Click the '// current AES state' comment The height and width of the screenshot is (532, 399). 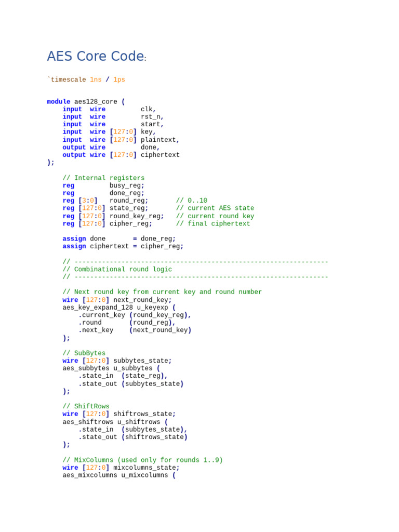click(215, 208)
